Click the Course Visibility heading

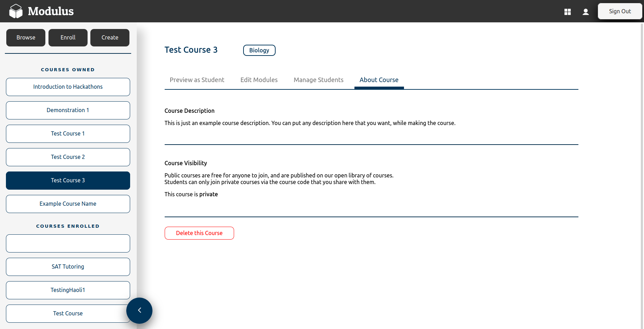186,163
